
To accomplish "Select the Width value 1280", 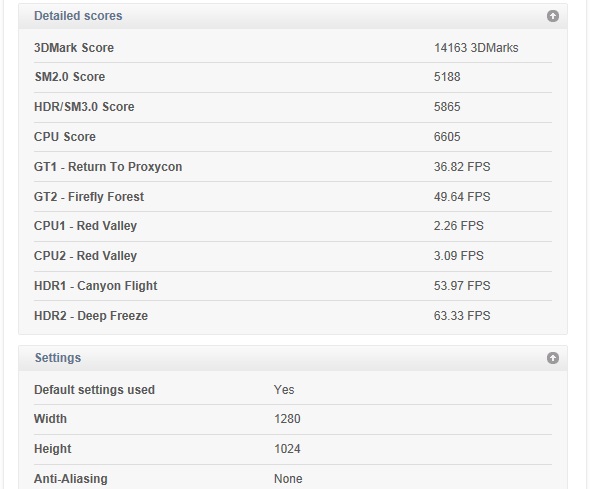I will click(x=287, y=419).
